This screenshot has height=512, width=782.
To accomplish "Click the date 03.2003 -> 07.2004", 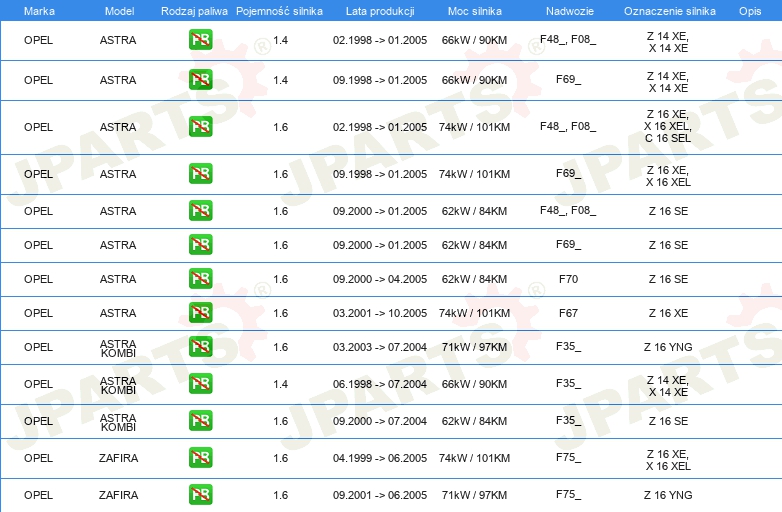I will (380, 347).
